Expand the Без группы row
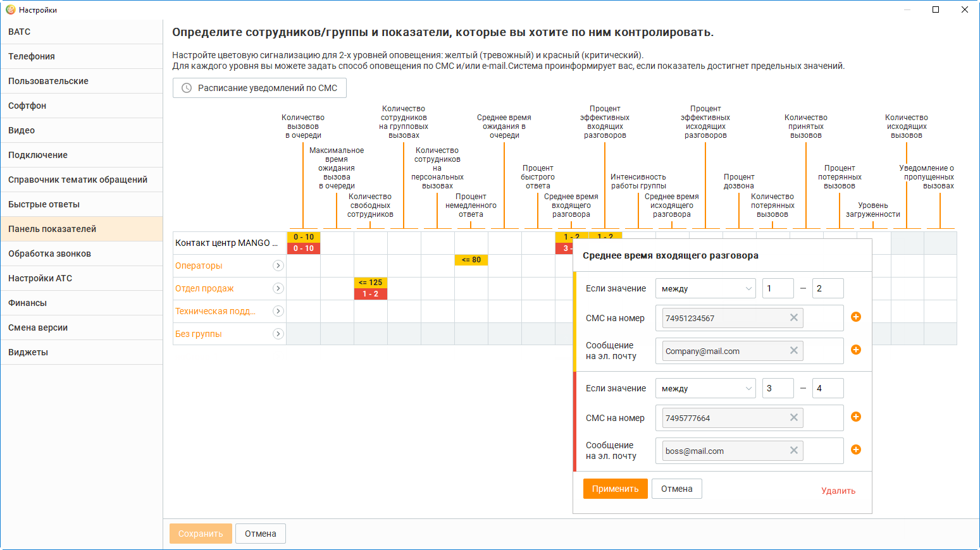Viewport: 980px width, 550px height. tap(278, 334)
